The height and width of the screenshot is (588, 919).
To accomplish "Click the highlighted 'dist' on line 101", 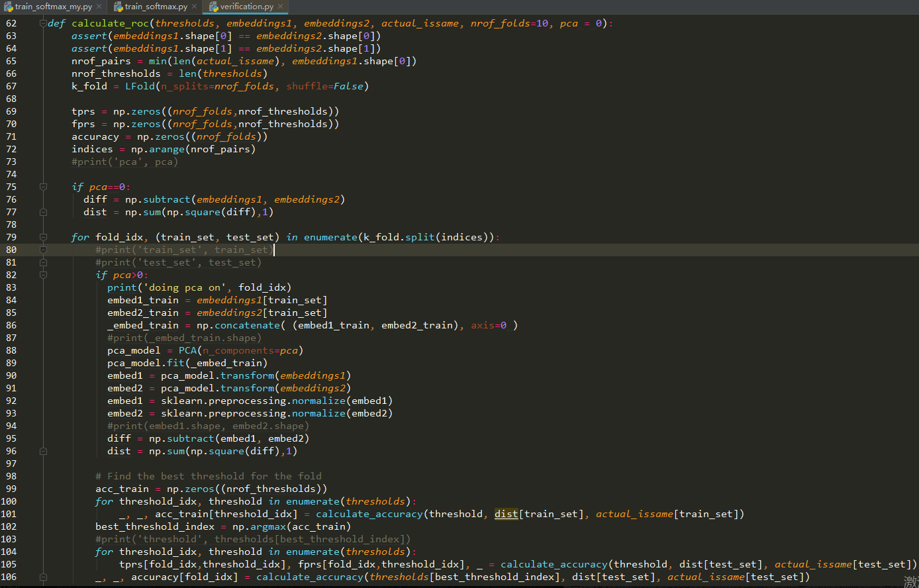I will (507, 514).
